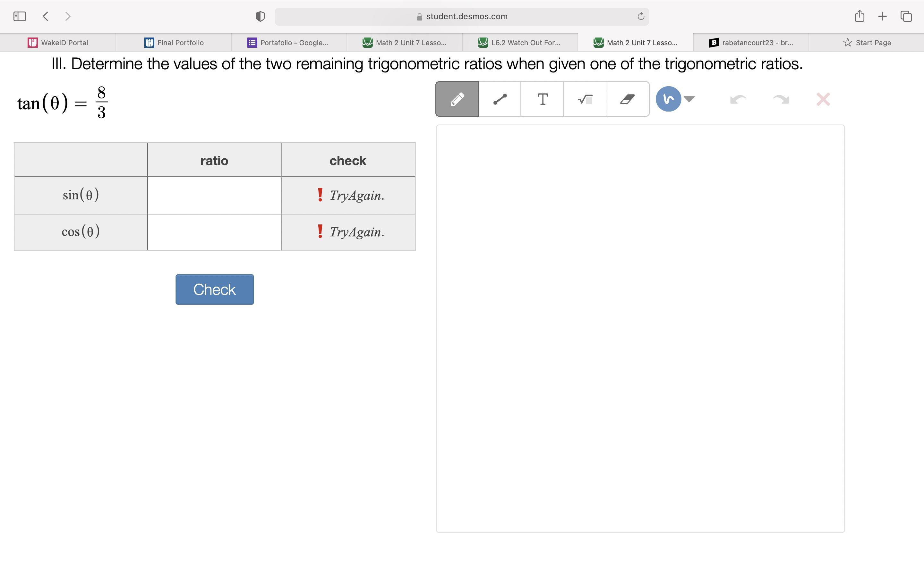The width and height of the screenshot is (924, 577).
Task: Select the line drawing tool
Action: 500,99
